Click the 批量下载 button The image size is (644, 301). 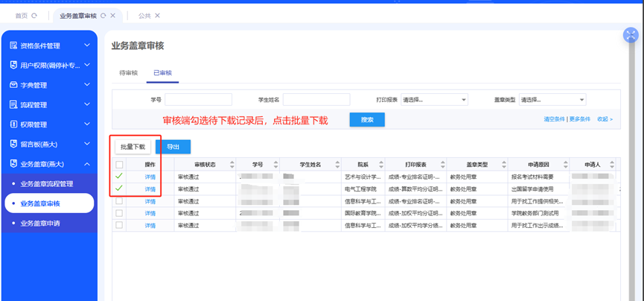[x=133, y=147]
